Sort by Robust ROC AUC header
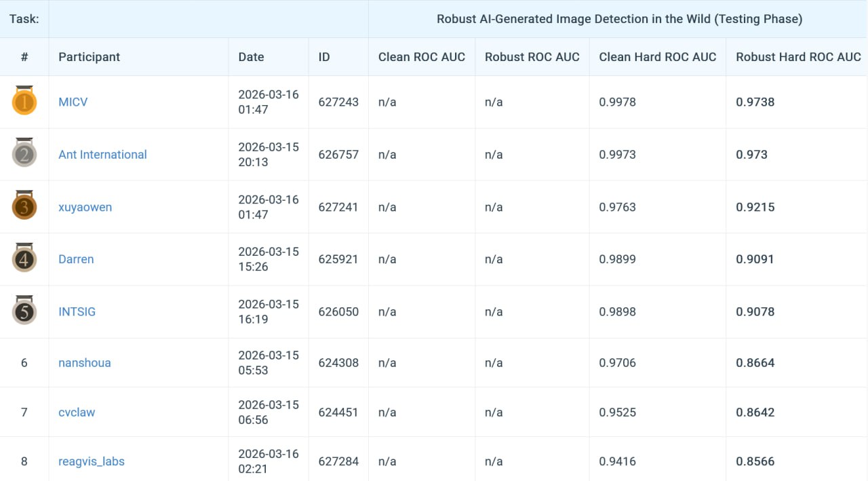 pos(532,57)
